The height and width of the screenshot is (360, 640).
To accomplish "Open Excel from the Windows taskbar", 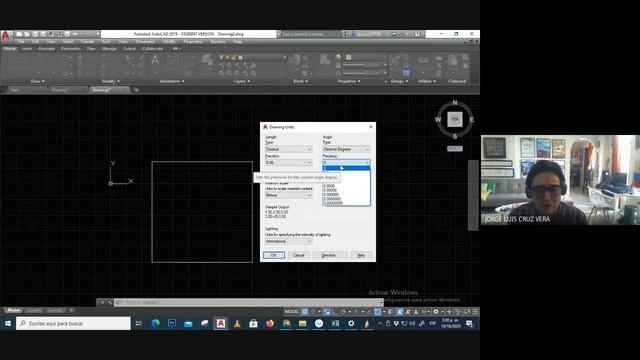I will pos(335,324).
